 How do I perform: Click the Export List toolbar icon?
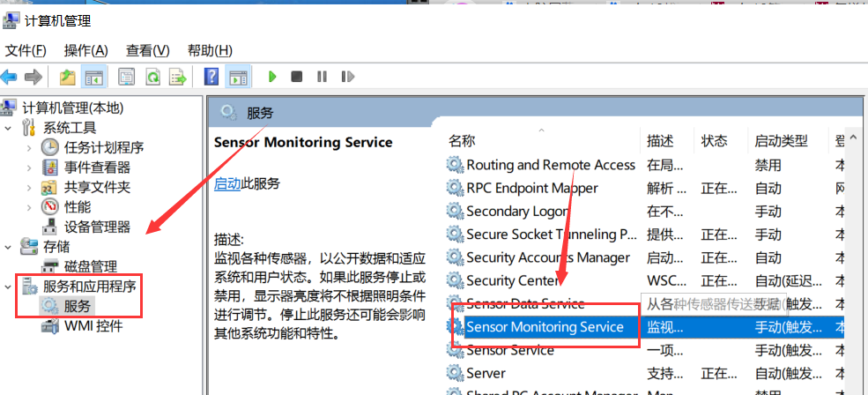point(177,78)
